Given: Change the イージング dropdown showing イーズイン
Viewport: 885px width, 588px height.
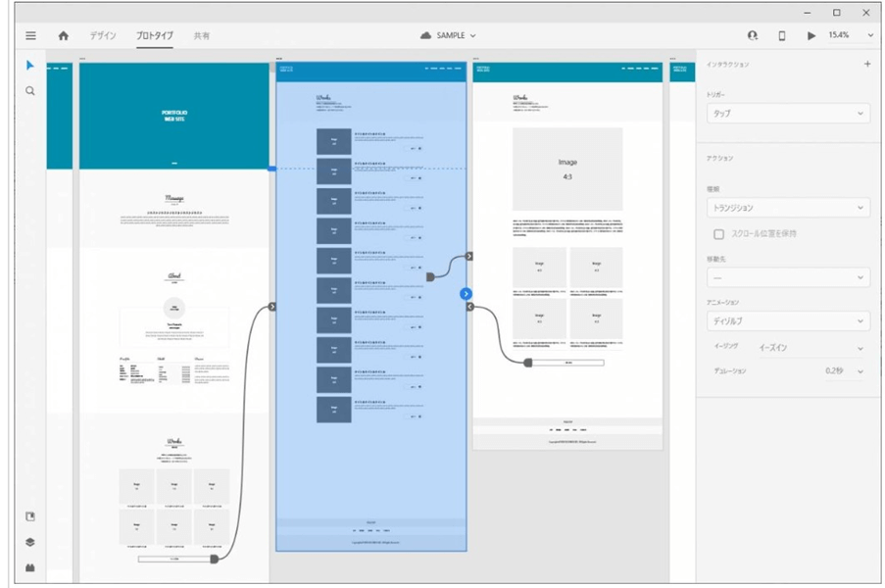Looking at the screenshot, I should (811, 348).
